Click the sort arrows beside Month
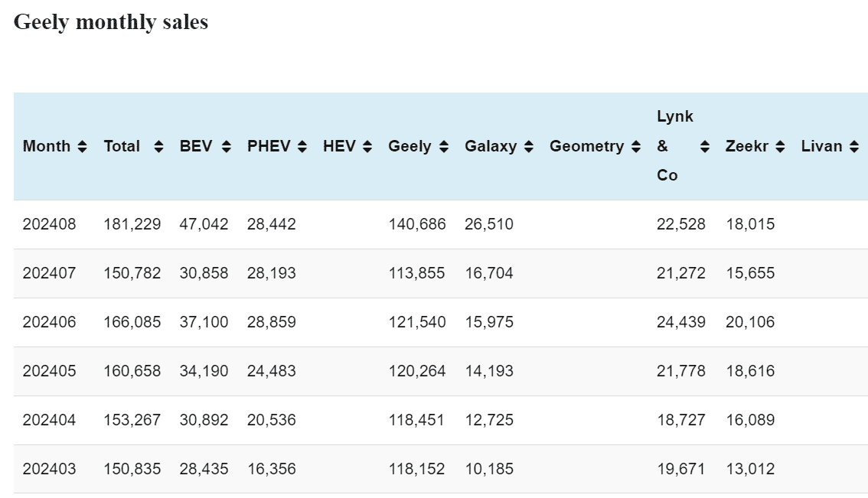The image size is (868, 498). coord(82,147)
